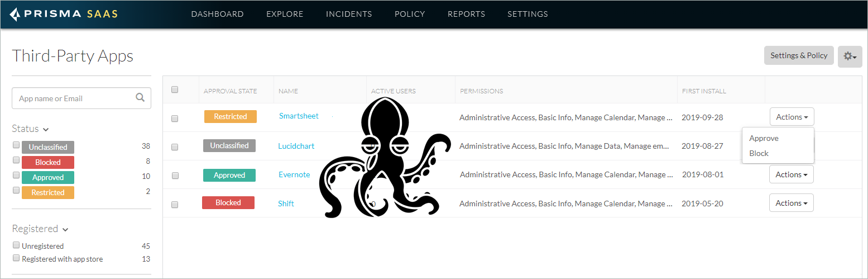Enable the Unclassified status filter checkbox

[x=16, y=145]
